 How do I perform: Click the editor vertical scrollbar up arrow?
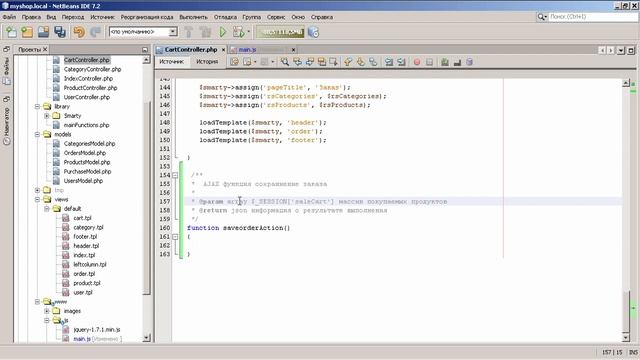click(626, 83)
